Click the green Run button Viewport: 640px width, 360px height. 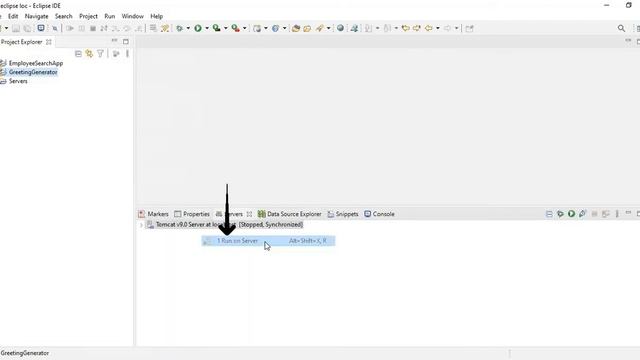(x=198, y=28)
